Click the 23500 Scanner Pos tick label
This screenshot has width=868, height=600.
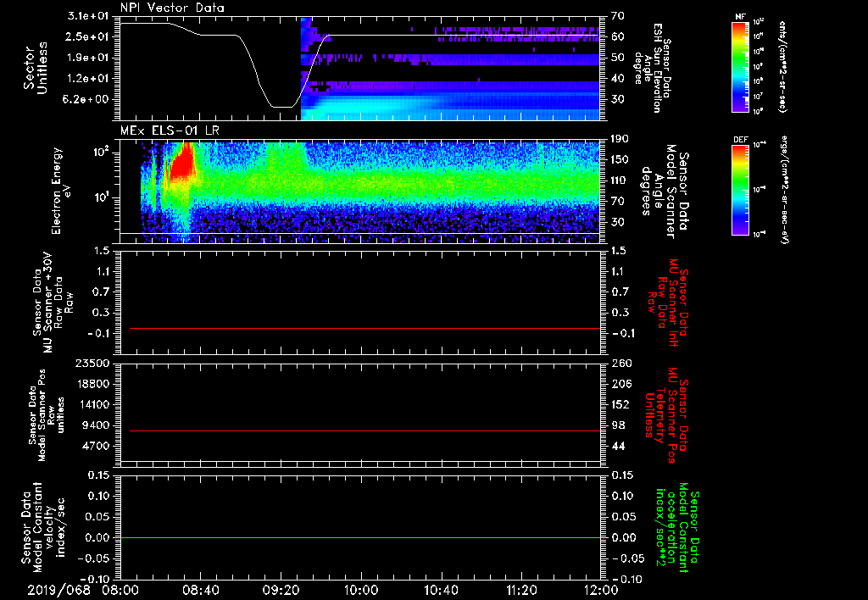click(x=92, y=363)
